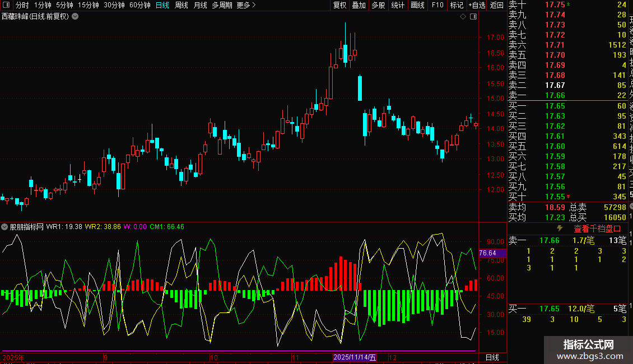Switch to the 周线 weekly chart tab
The width and height of the screenshot is (633, 364).
point(181,5)
